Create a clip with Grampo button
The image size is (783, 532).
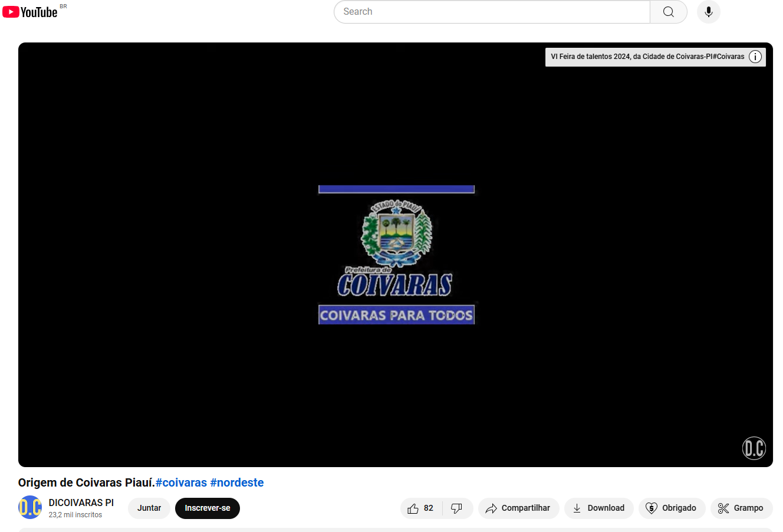coord(741,508)
